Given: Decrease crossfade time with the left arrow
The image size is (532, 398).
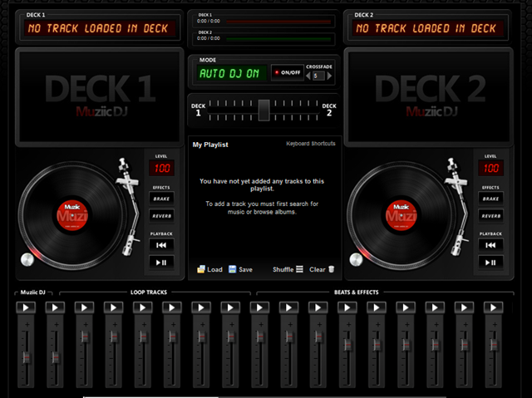Looking at the screenshot, I should click(x=308, y=76).
